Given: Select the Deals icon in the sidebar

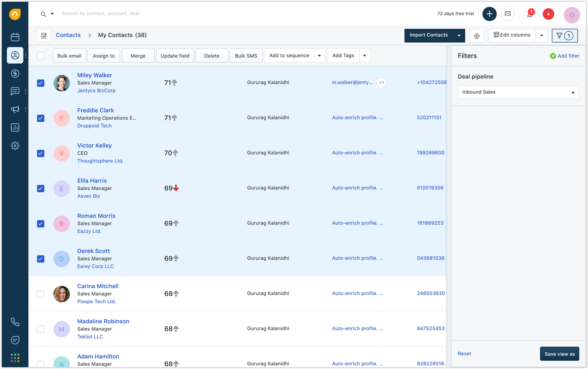Looking at the screenshot, I should 15,73.
